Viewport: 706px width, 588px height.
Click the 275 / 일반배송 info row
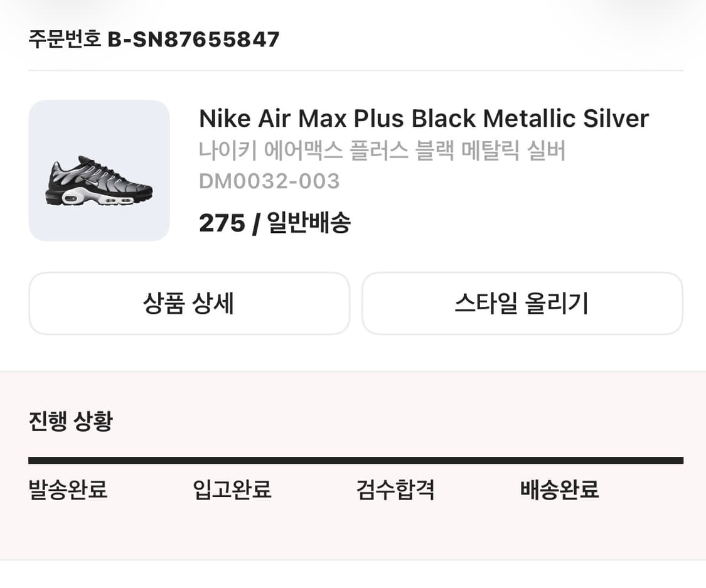275,223
